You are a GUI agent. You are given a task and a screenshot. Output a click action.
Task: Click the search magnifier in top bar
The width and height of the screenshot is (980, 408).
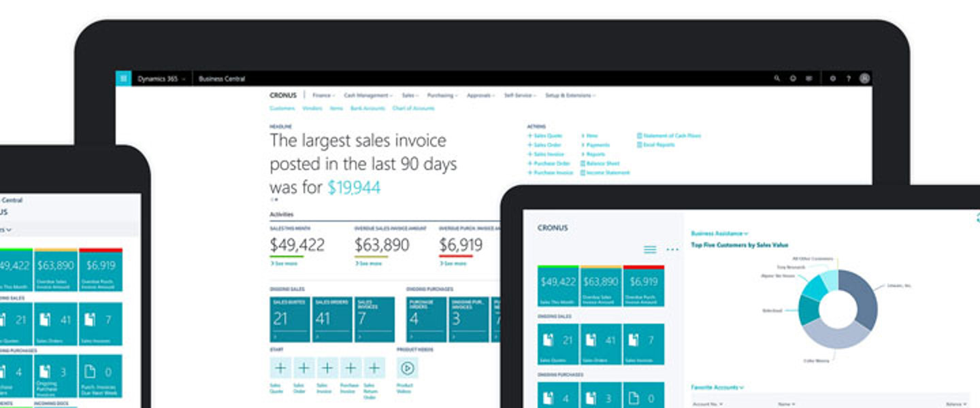point(777,79)
